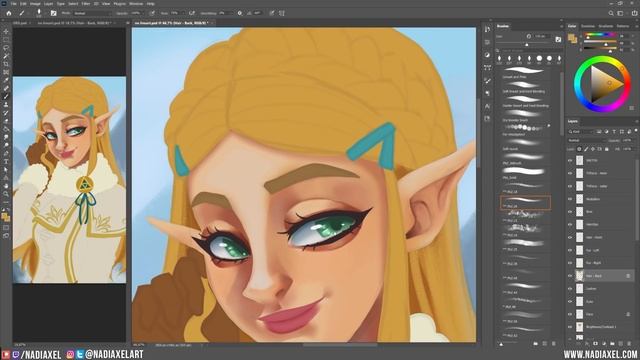Select the Brush tool in the left toolbar
The height and width of the screenshot is (360, 640).
tap(6, 97)
